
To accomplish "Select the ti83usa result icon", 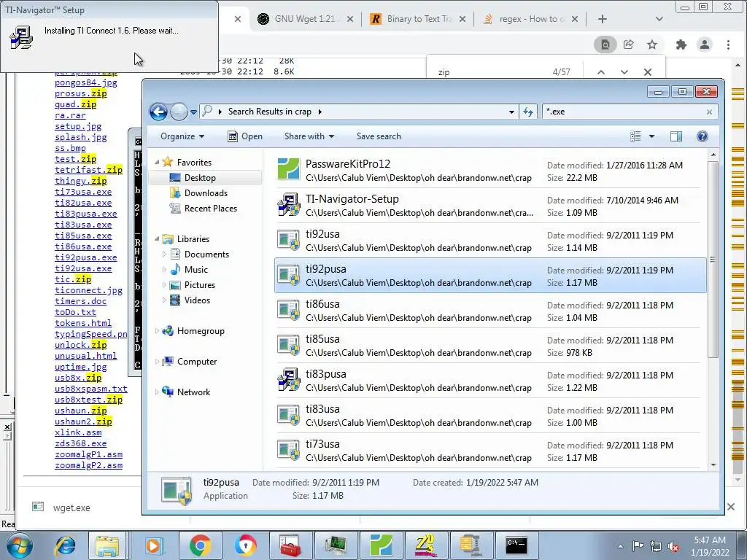I will pyautogui.click(x=289, y=415).
